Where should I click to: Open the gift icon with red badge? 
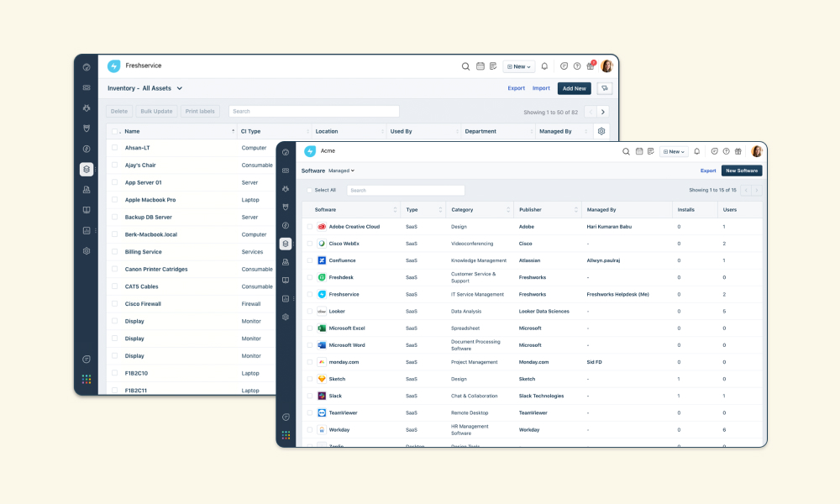pos(591,66)
